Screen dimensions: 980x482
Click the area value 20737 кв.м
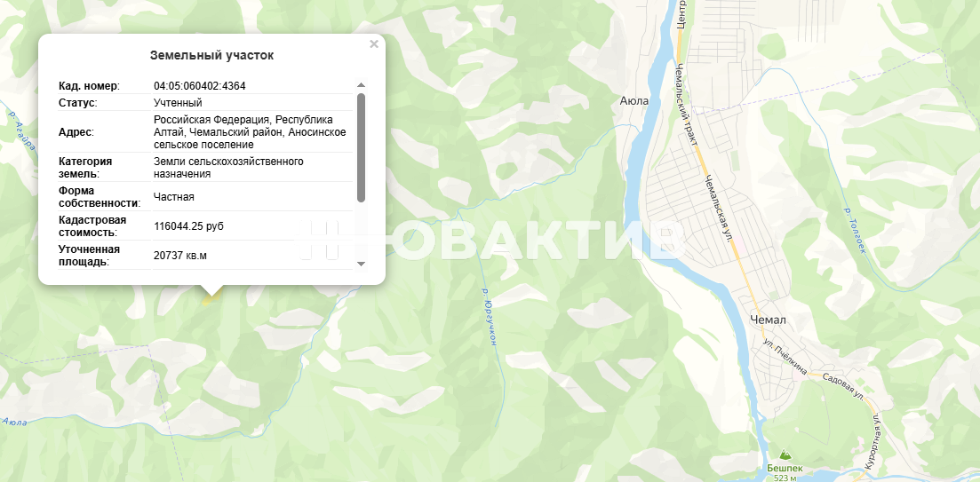(x=179, y=256)
